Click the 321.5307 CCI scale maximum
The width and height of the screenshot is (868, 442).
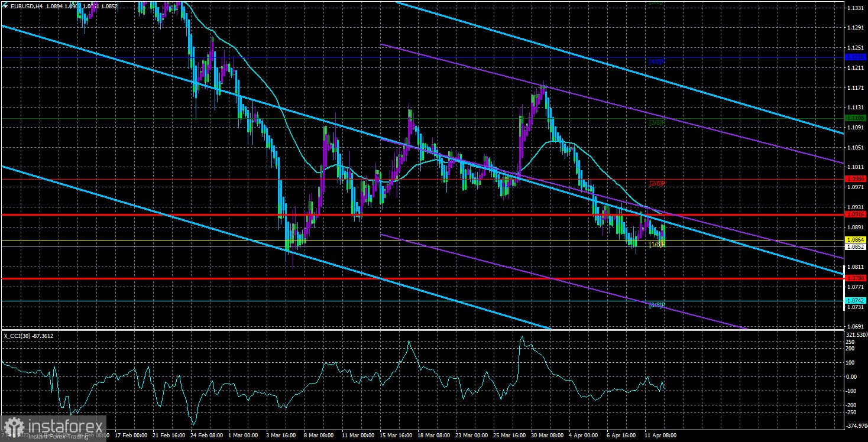point(856,334)
